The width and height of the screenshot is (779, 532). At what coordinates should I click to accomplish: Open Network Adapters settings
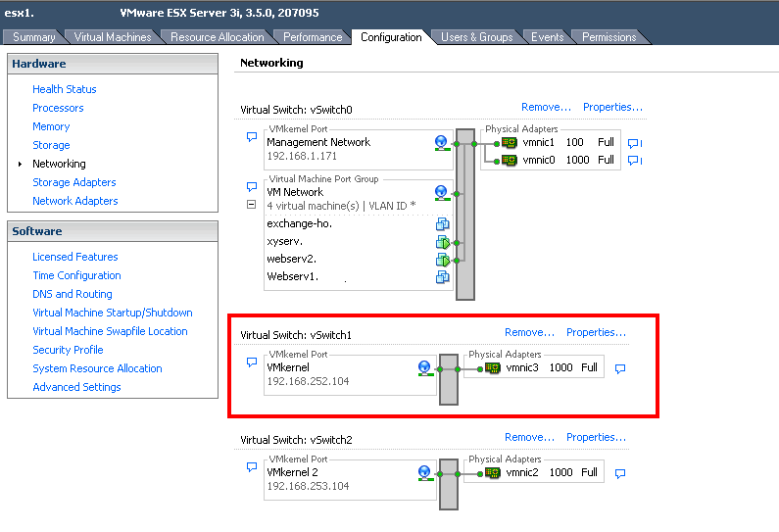[x=75, y=201]
